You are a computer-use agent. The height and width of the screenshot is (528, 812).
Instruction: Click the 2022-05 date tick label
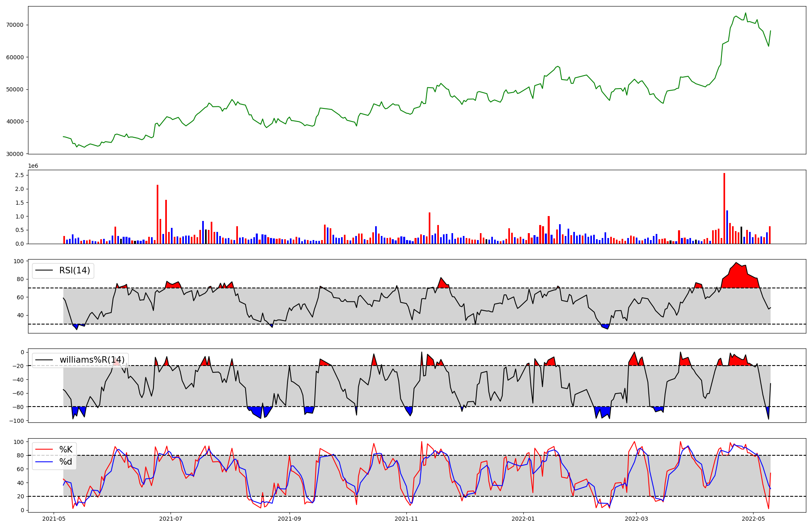[x=753, y=519]
